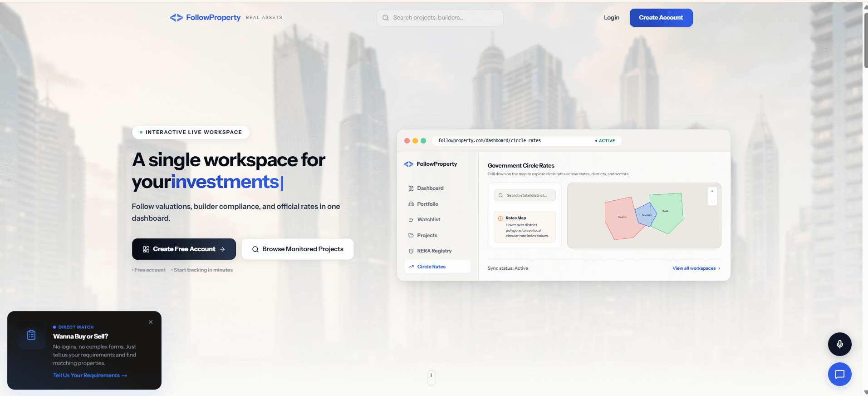Zoom in on the map with plus
The image size is (868, 396).
point(712,192)
